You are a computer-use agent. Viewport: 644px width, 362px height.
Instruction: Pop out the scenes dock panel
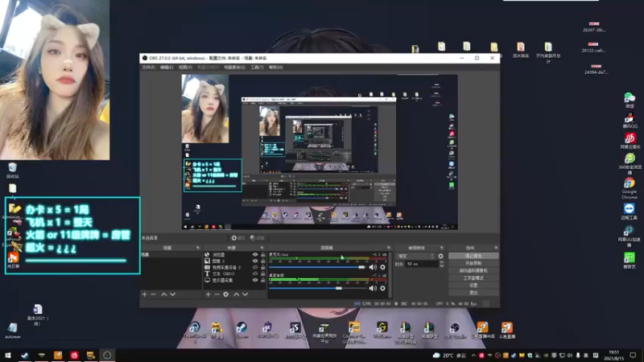198,248
